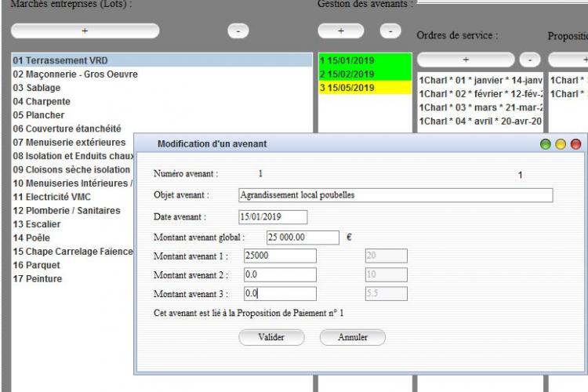Select lot 02 Maçonnerie - Gros Oeuvre
Screen dimensions: 588x392
pos(162,74)
